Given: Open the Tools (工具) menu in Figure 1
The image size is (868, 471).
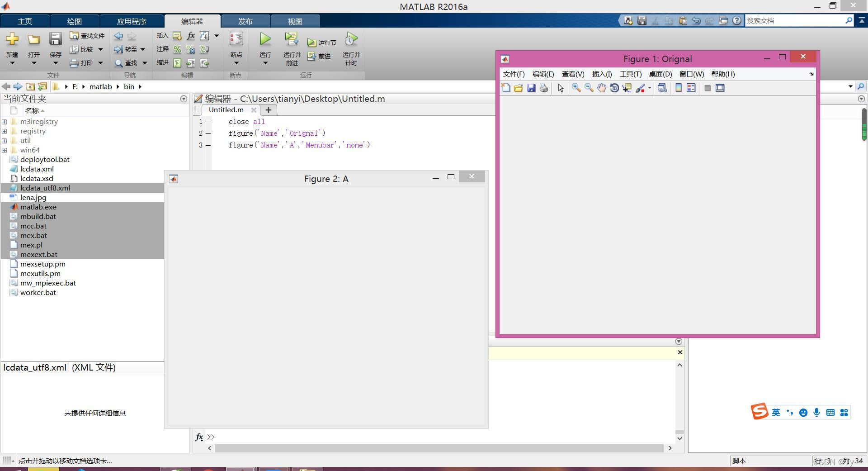Looking at the screenshot, I should coord(631,74).
